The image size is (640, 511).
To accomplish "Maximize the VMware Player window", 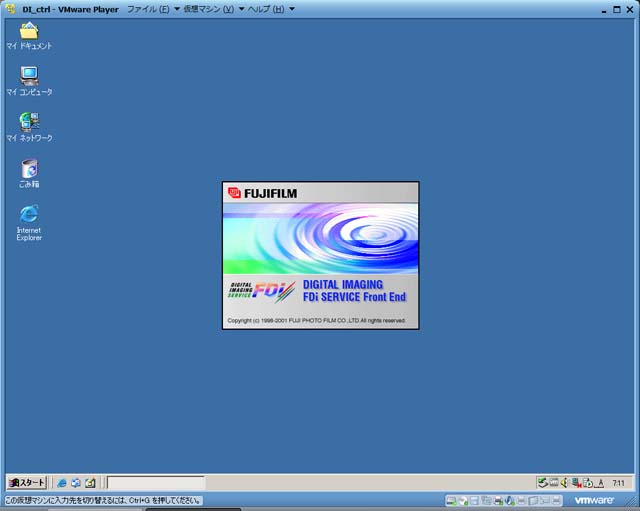I will [x=617, y=9].
